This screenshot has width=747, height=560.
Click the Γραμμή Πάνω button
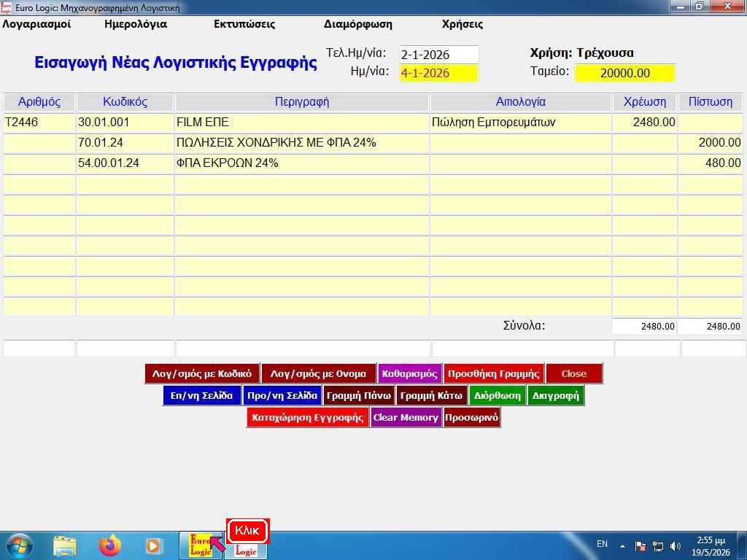(x=359, y=396)
